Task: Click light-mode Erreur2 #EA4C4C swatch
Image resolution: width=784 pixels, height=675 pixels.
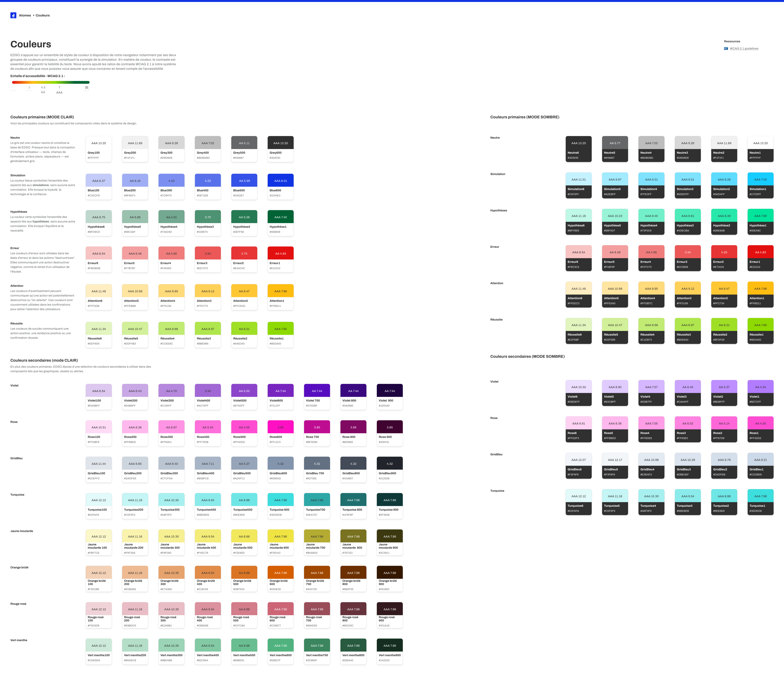Action: (x=244, y=259)
